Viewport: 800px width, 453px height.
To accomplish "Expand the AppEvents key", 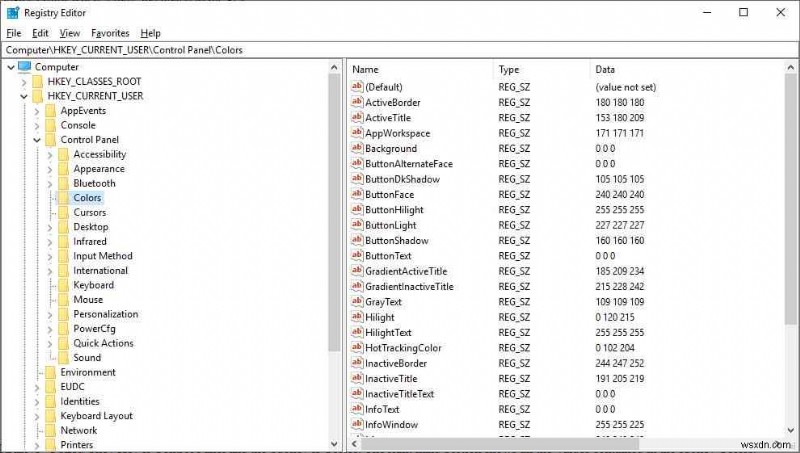I will pos(37,111).
